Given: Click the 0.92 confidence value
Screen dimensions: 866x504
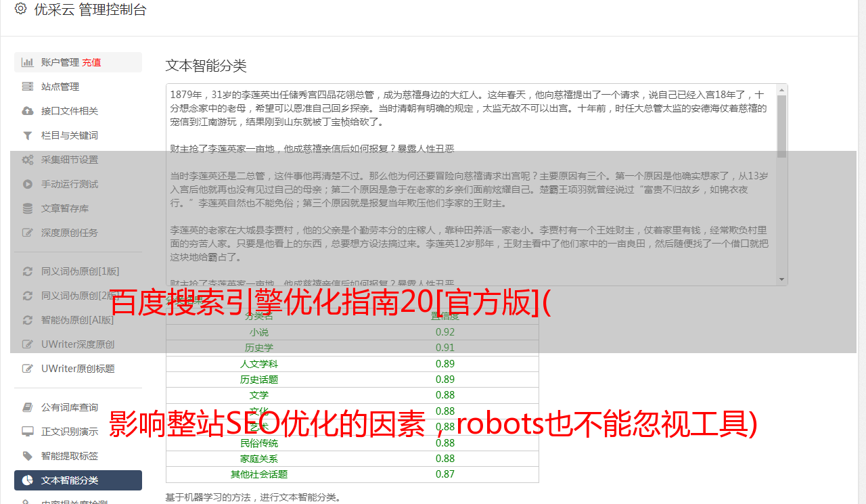Looking at the screenshot, I should click(445, 332).
